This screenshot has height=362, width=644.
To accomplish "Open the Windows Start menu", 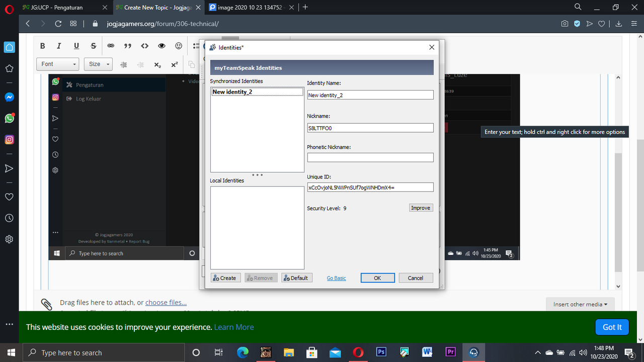I will point(11,352).
